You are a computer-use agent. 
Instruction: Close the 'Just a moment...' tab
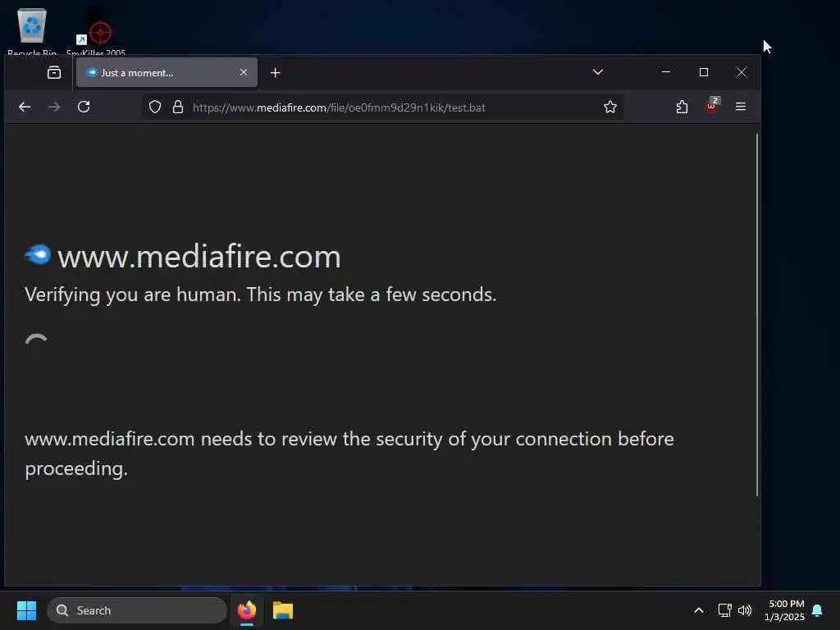[x=243, y=72]
